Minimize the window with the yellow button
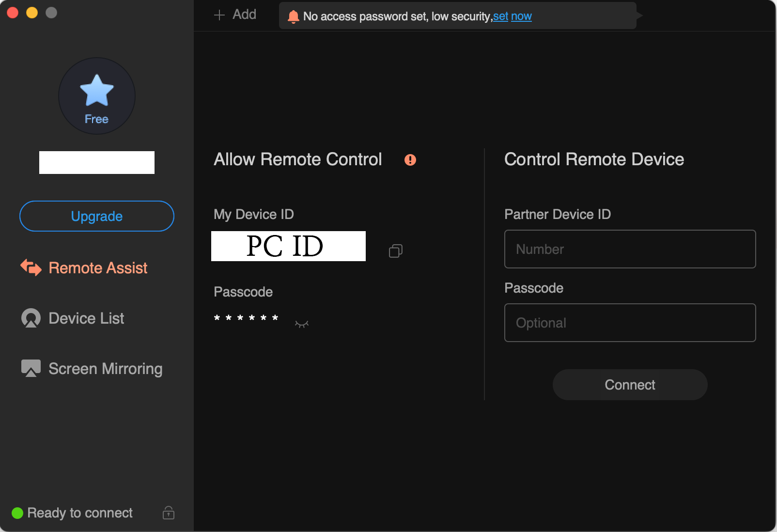Image resolution: width=777 pixels, height=532 pixels. pyautogui.click(x=32, y=13)
